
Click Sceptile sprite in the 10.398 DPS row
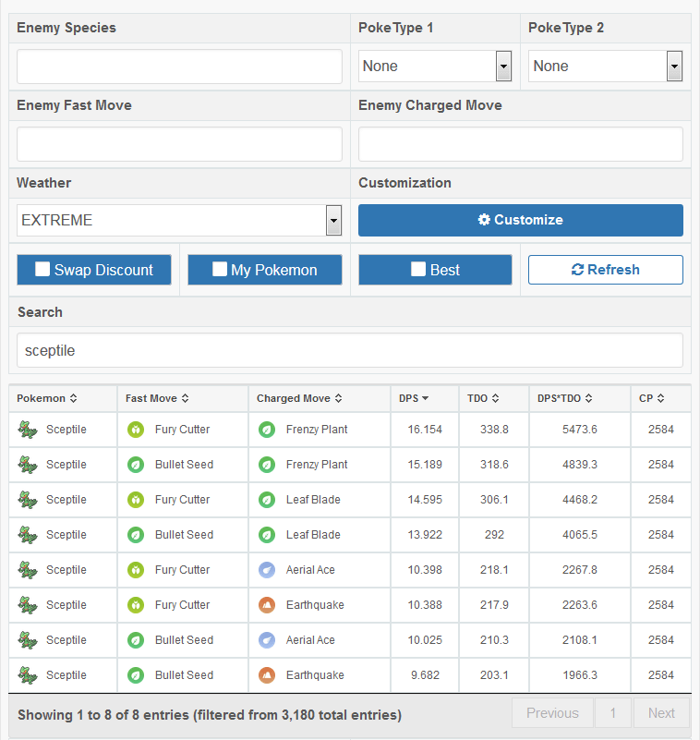click(28, 570)
